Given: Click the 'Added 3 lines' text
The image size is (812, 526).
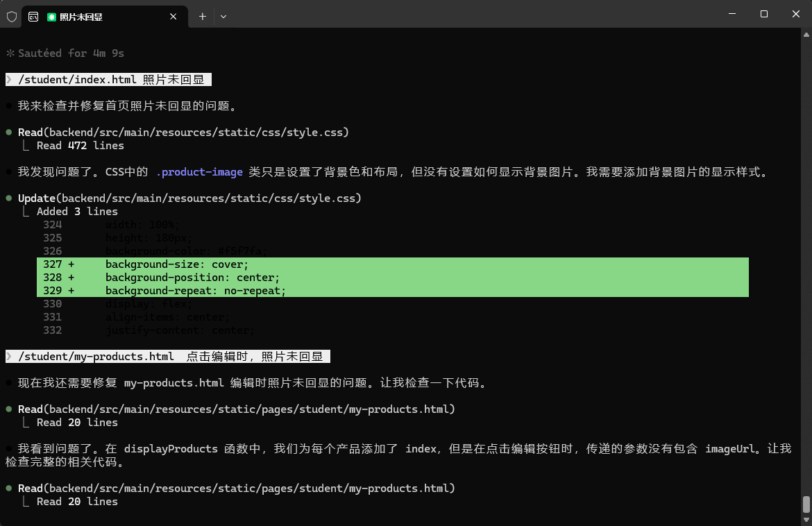Looking at the screenshot, I should (77, 211).
